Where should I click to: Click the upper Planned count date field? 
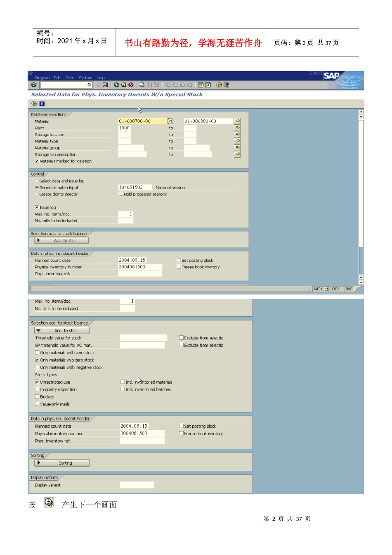tap(132, 260)
